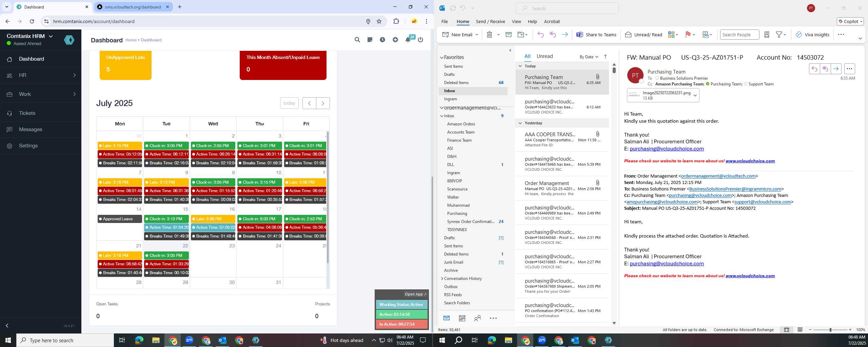
Task: Open the sticky notes icon in HRM header
Action: [370, 40]
